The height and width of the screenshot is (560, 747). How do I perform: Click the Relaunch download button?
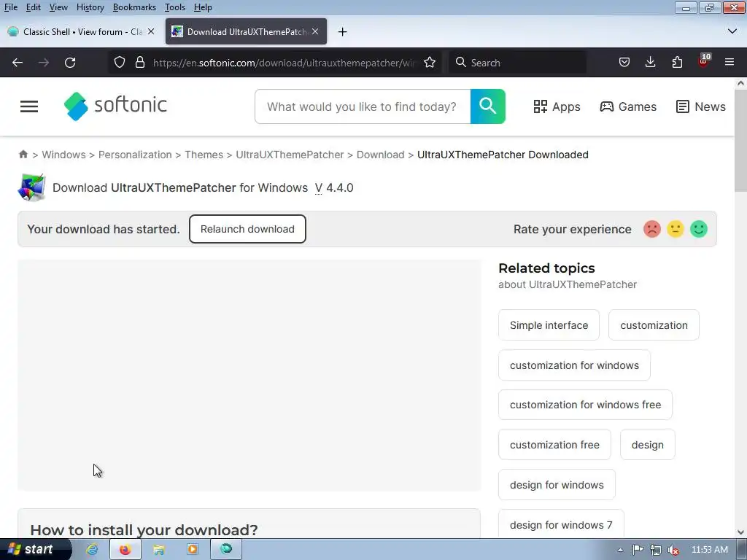(x=247, y=229)
